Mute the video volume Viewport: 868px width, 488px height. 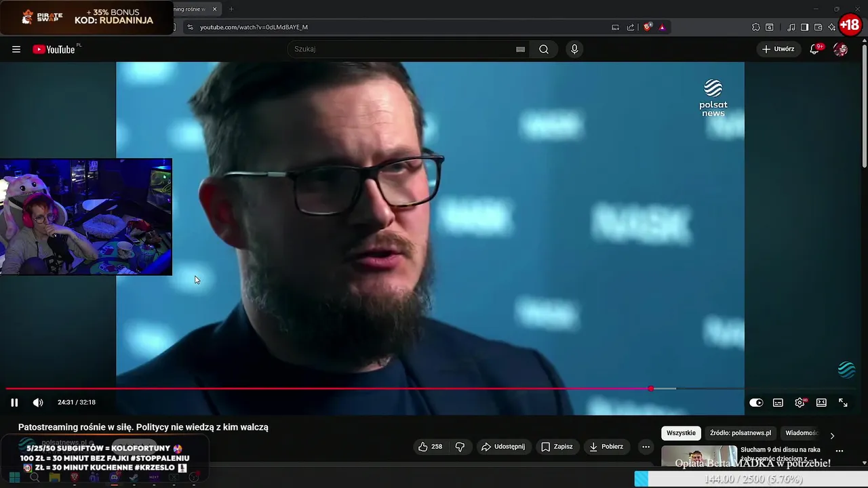click(x=38, y=403)
